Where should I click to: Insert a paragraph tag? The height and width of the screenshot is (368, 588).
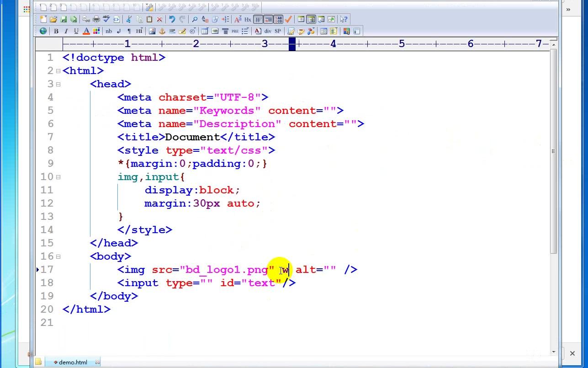tap(129, 31)
